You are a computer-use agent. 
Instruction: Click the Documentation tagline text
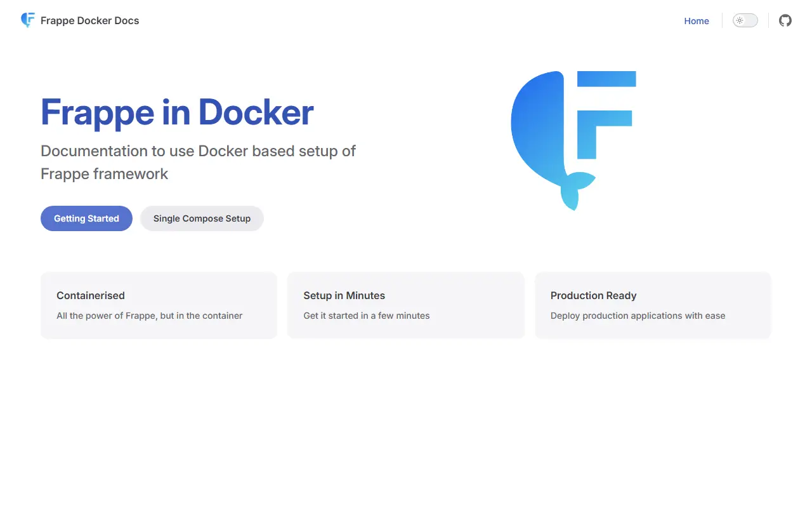tap(198, 162)
